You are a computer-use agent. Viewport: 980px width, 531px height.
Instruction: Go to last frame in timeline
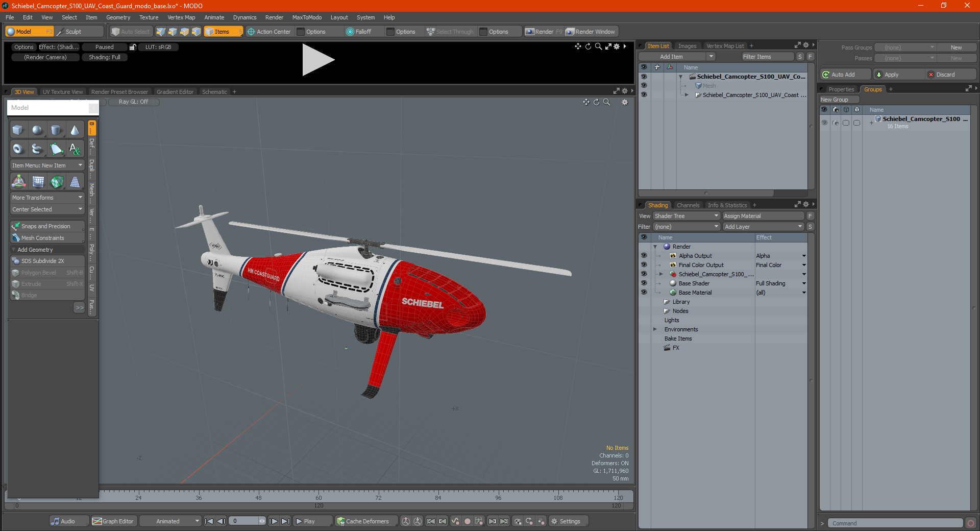coord(286,521)
